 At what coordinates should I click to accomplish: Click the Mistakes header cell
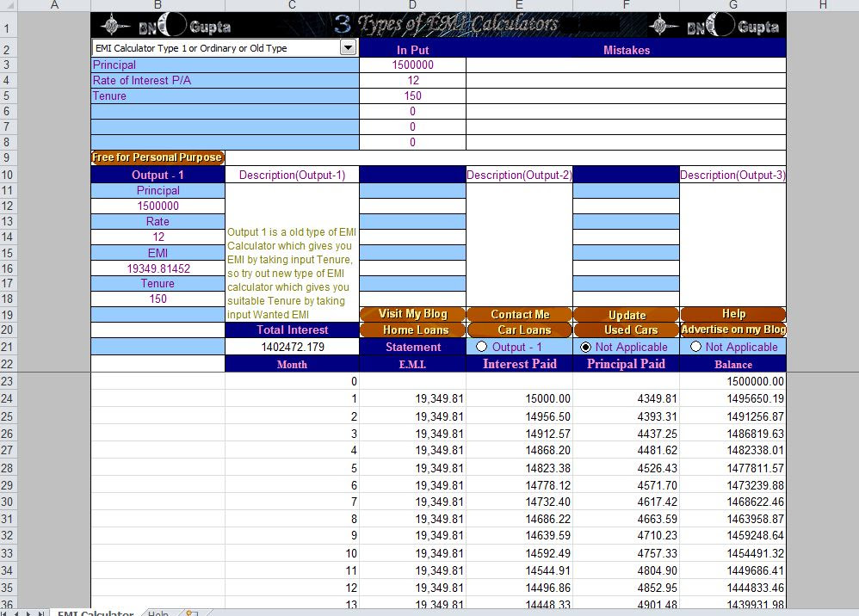click(x=626, y=50)
